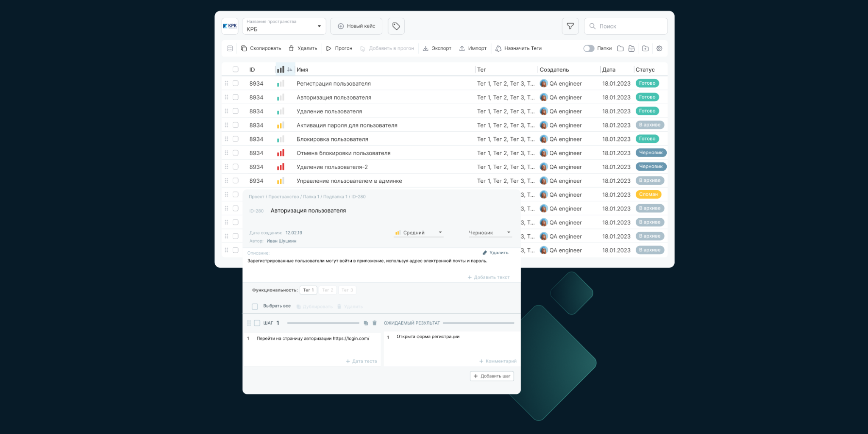Click the trash icon in step 1
This screenshot has width=868, height=434.
[x=375, y=323]
